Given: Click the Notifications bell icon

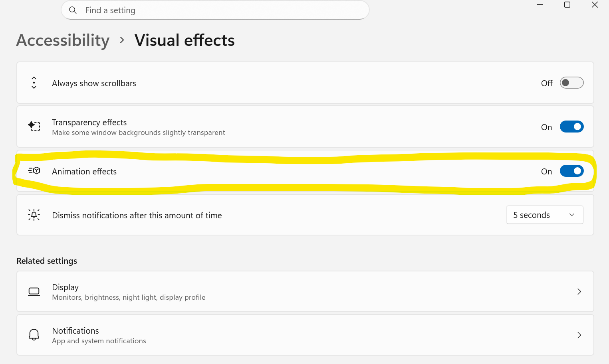Looking at the screenshot, I should click(34, 335).
